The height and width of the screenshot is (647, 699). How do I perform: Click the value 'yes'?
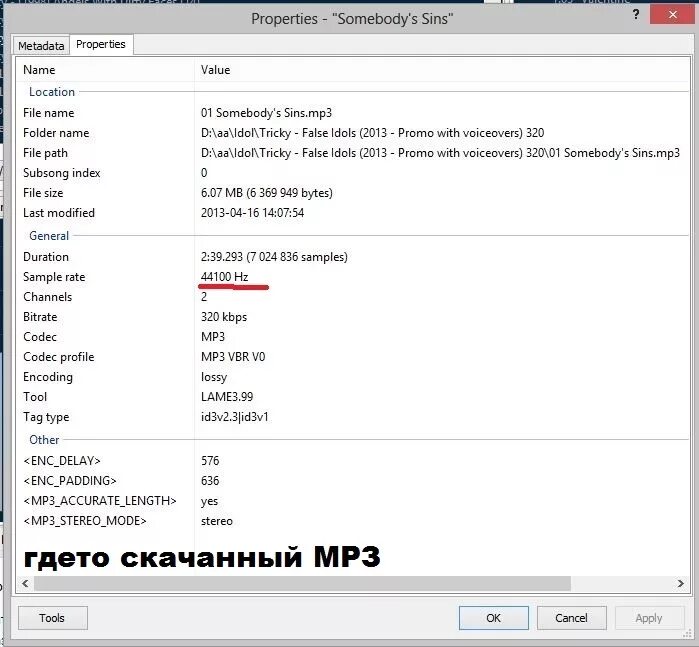210,501
